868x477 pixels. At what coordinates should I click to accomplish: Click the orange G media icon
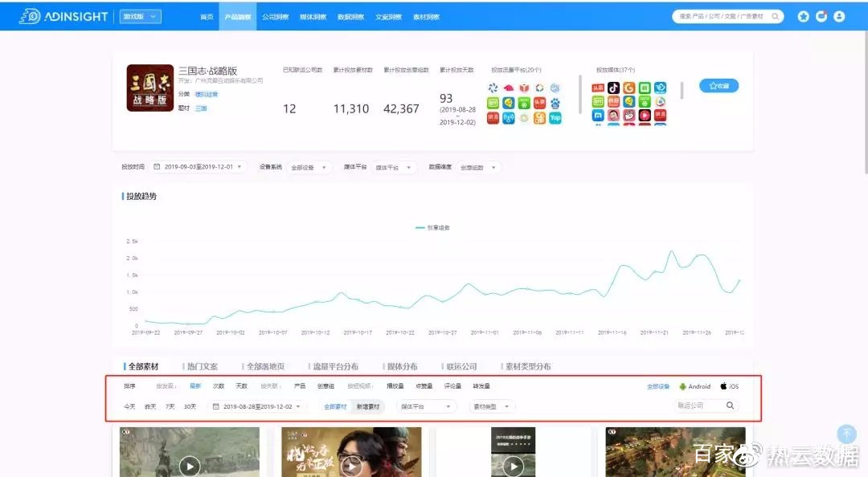point(628,88)
